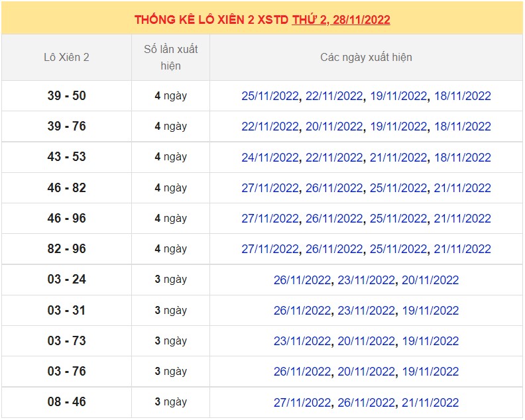The image size is (525, 420).
Task: Open 18/11/2022 link in the 39 - 76 row
Action: pos(463,127)
